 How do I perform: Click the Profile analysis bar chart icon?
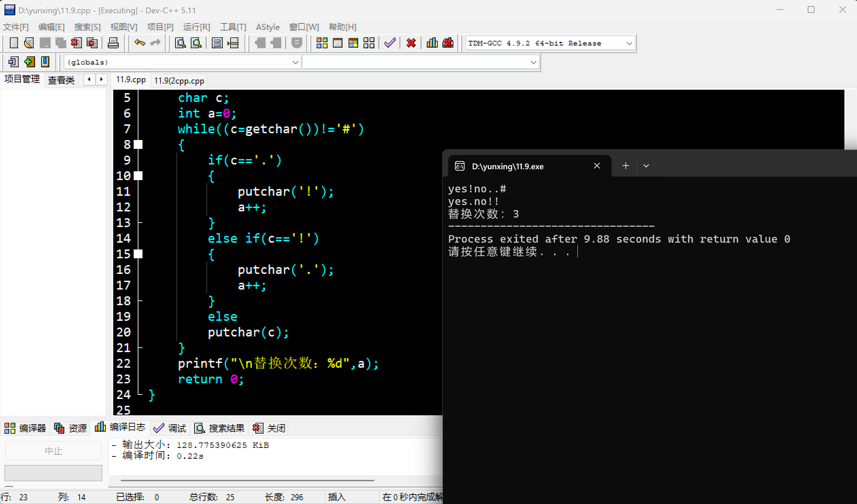(x=432, y=43)
